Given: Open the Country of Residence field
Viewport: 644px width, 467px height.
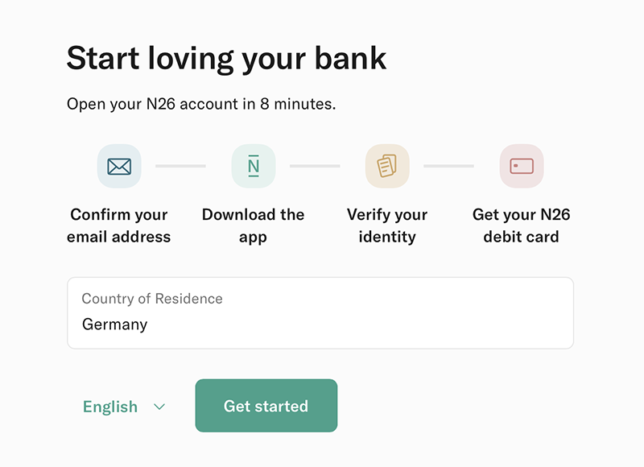Looking at the screenshot, I should (x=320, y=313).
